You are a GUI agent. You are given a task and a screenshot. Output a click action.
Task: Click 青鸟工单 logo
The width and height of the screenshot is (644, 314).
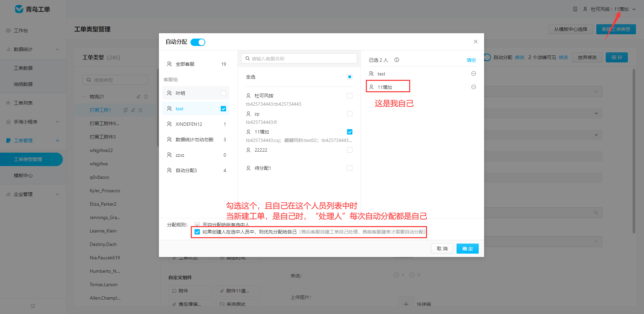point(32,9)
